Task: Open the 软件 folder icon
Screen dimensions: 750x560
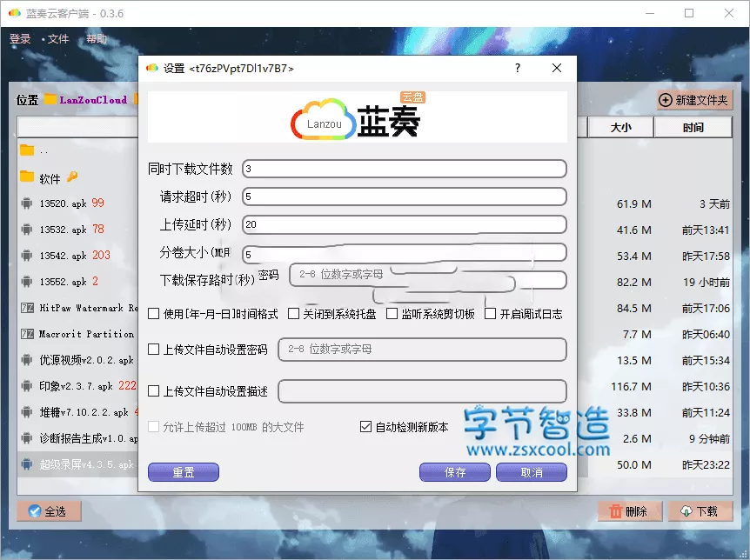Action: 27,177
